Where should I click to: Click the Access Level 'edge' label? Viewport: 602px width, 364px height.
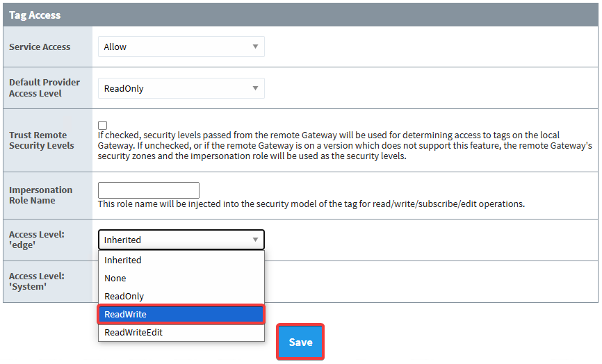coord(37,240)
